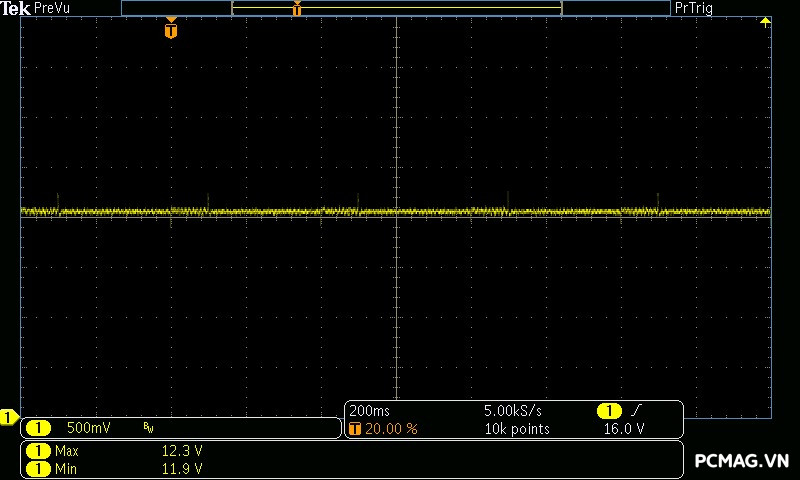The image size is (800, 480).
Task: Click the PrTrig trigger status label
Action: click(x=694, y=8)
